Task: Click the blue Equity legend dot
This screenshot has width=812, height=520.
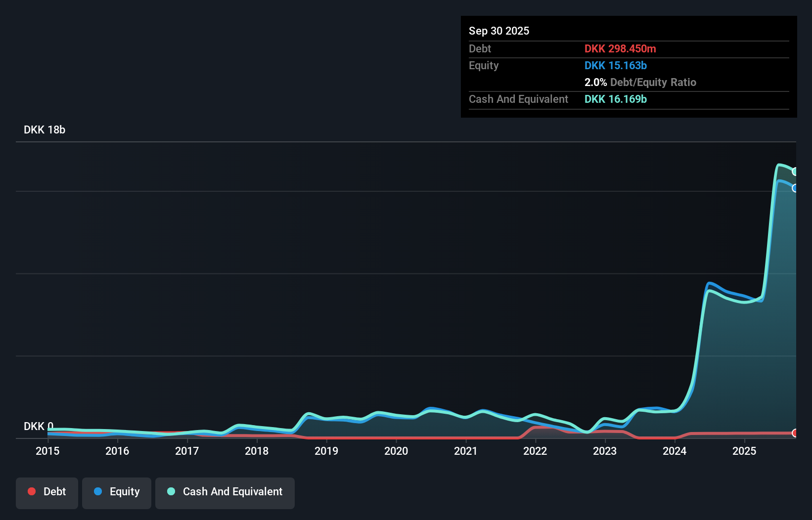Action: coord(98,491)
